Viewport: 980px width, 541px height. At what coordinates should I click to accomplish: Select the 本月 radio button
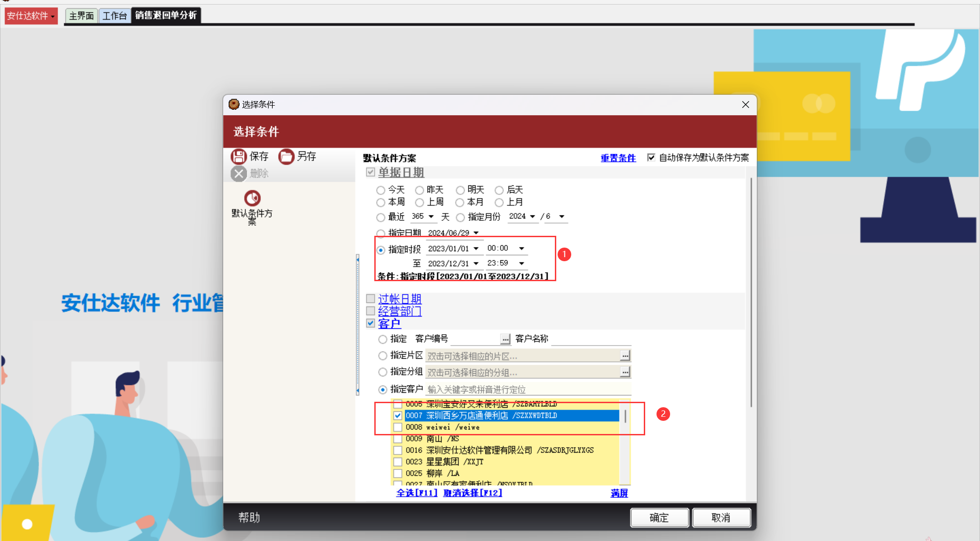click(x=460, y=203)
